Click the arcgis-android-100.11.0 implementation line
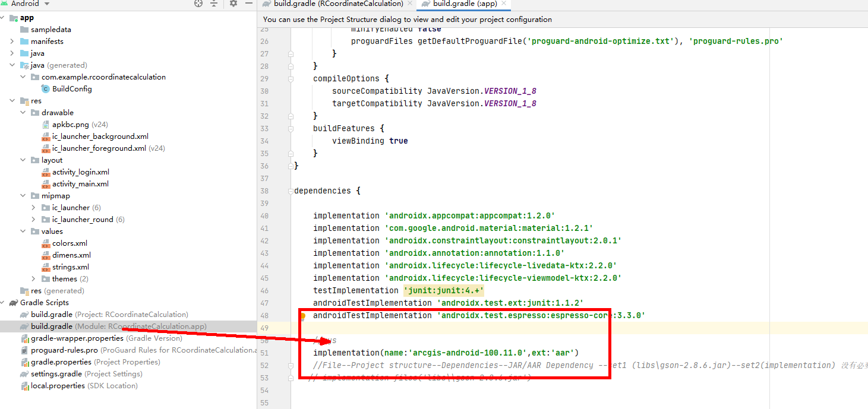Image resolution: width=868 pixels, height=409 pixels. [446, 353]
